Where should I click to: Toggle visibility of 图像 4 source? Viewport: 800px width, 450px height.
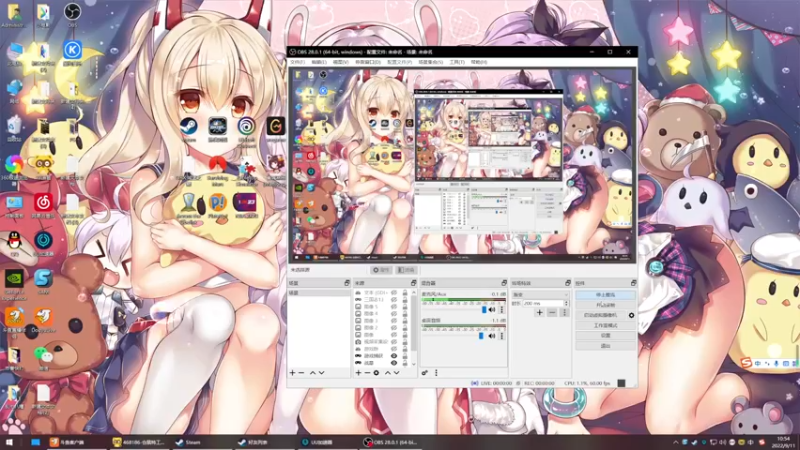(x=394, y=314)
